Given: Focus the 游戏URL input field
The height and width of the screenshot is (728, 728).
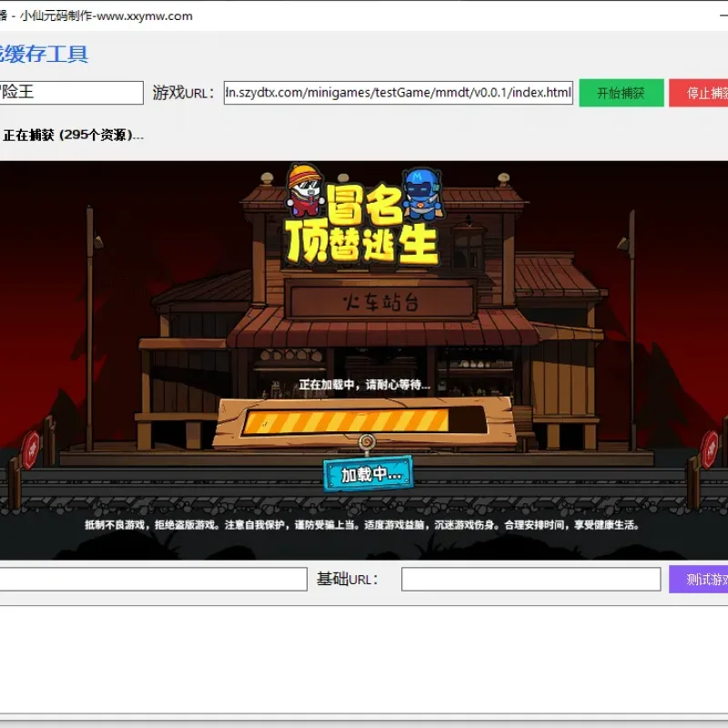Looking at the screenshot, I should (x=398, y=93).
